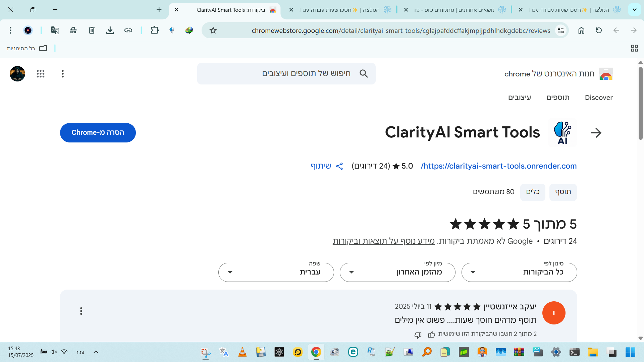644x362 pixels.
Task: Click the scrollbar down arrow
Action: pos(640,338)
